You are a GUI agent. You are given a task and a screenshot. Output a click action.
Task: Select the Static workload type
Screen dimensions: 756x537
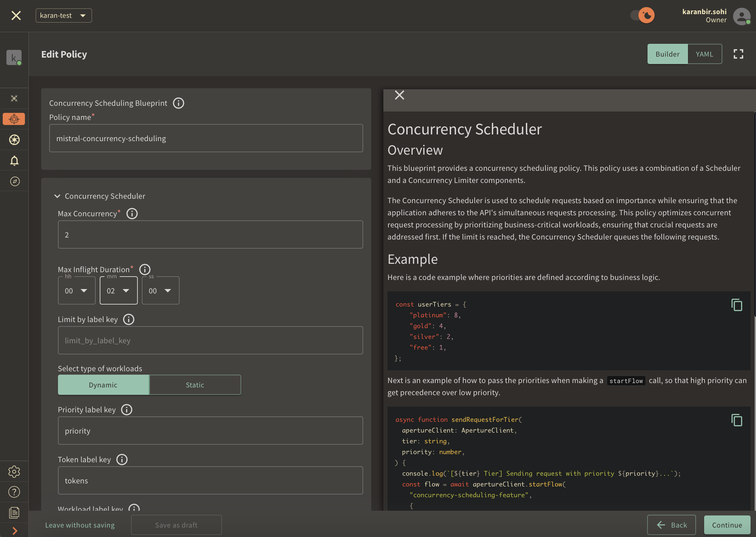click(195, 385)
